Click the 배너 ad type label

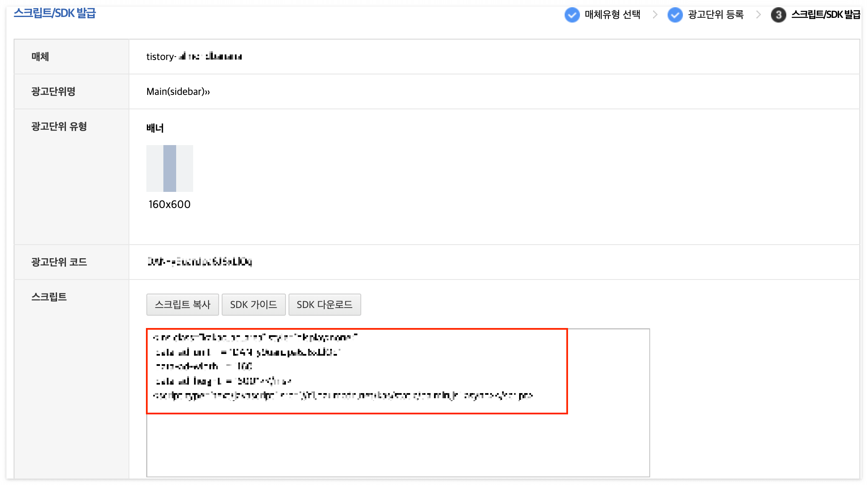click(x=155, y=128)
